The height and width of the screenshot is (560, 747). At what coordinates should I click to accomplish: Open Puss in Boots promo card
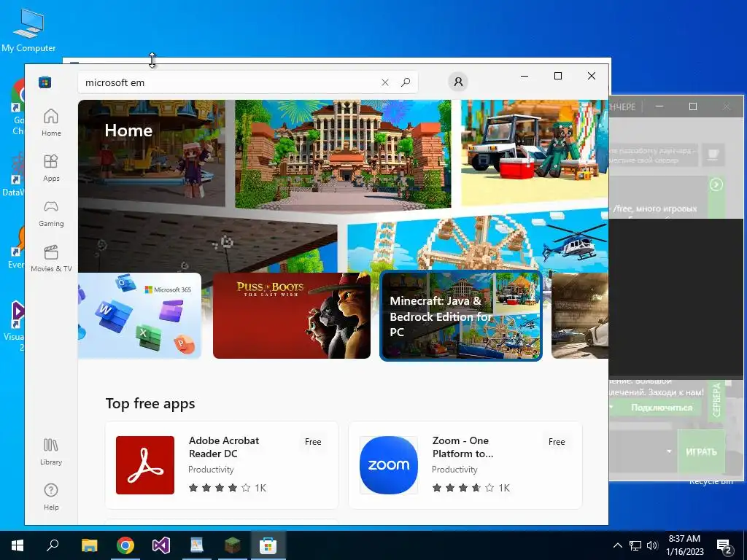coord(292,315)
